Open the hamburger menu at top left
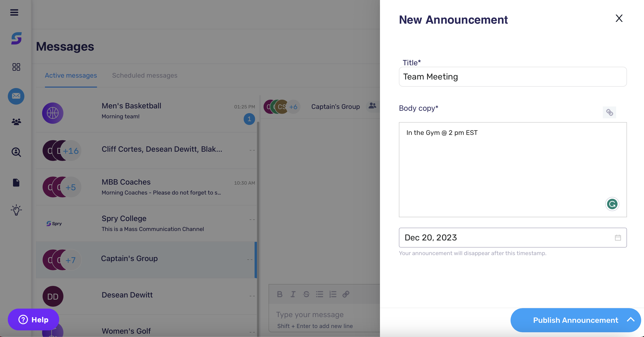Screen dimensions: 644x337 pos(14,12)
